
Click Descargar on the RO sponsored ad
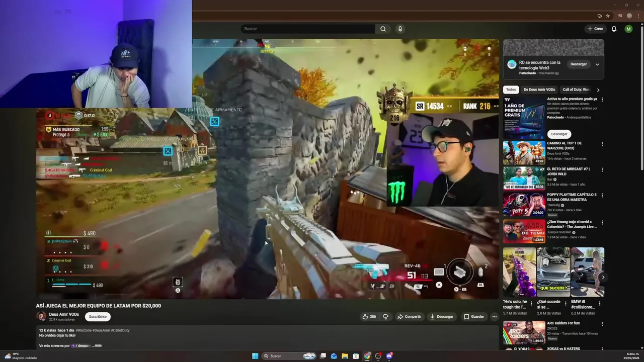pos(579,64)
